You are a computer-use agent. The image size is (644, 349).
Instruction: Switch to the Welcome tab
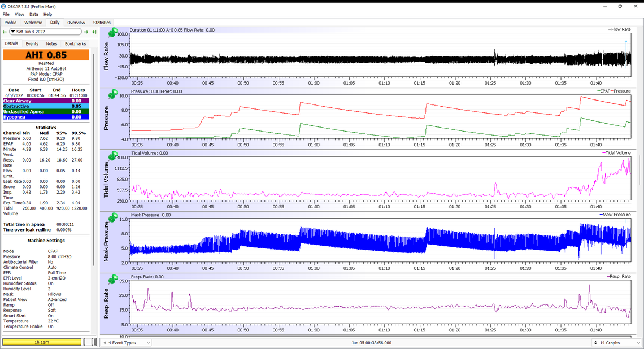click(33, 23)
